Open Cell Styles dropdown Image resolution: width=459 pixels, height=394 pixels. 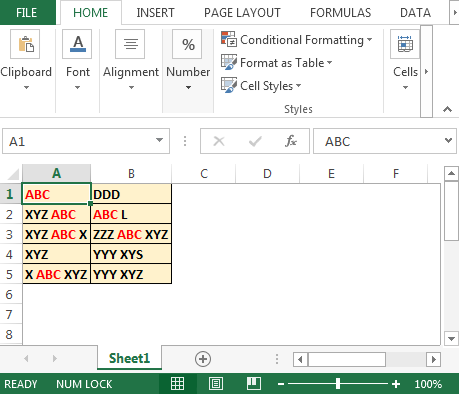point(298,86)
